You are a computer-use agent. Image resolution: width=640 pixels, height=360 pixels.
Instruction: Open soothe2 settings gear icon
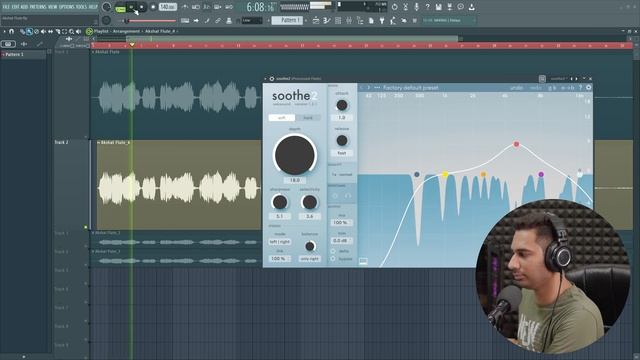pyautogui.click(x=589, y=87)
